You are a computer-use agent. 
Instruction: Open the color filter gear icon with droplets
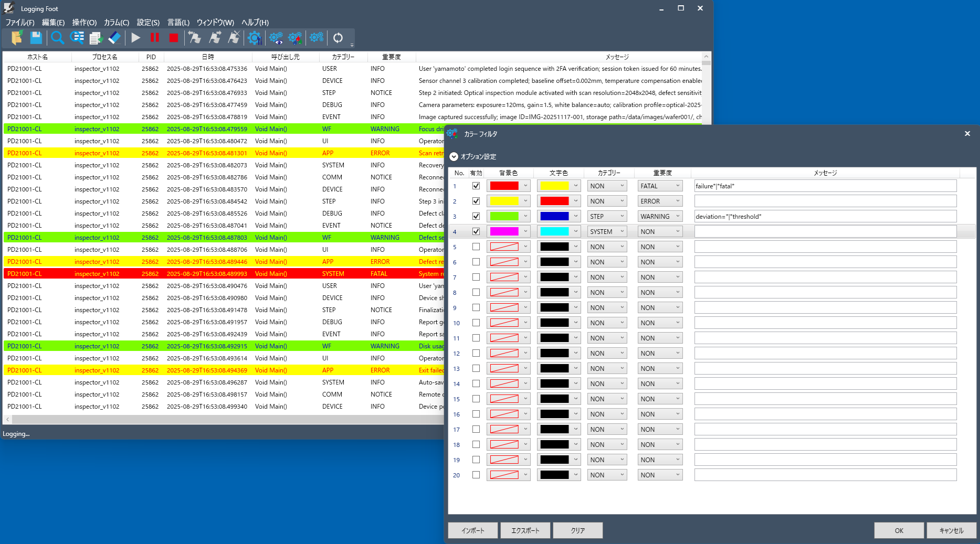295,38
